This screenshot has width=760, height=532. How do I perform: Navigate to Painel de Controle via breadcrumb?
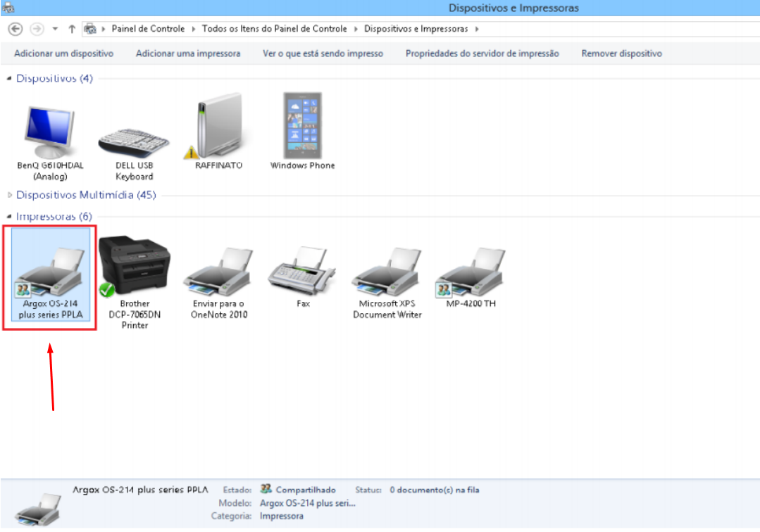point(148,29)
